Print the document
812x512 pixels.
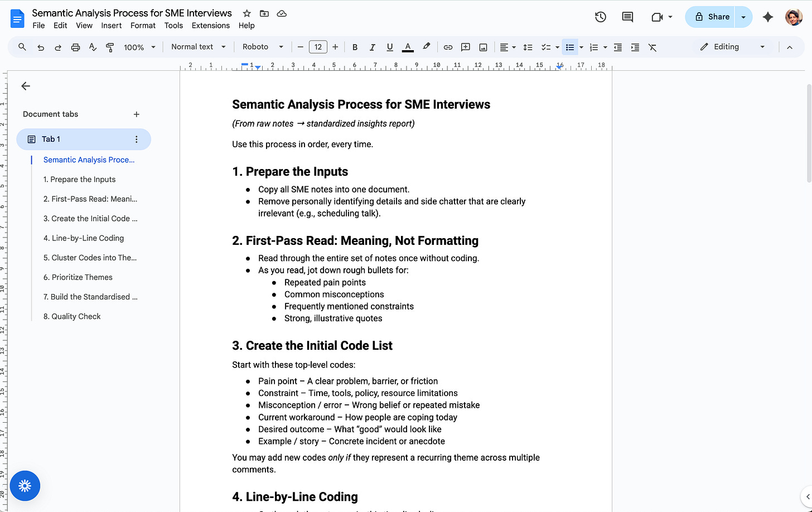75,47
